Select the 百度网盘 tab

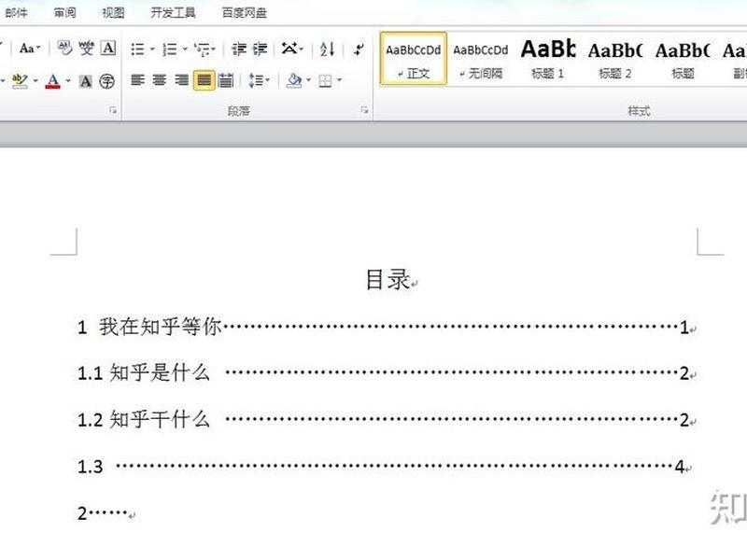click(244, 12)
